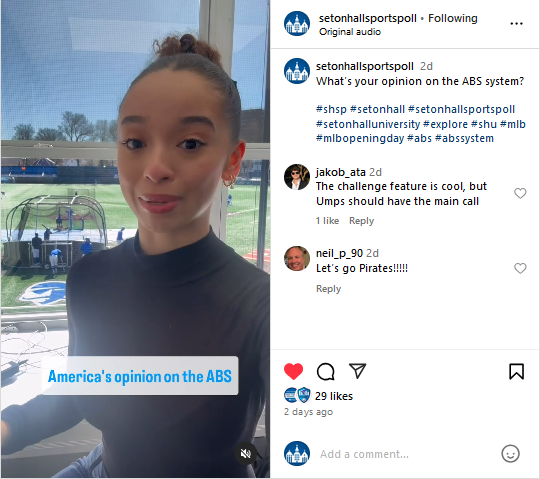The height and width of the screenshot is (479, 540).
Task: Like jakob_ata's comment
Action: click(x=520, y=193)
